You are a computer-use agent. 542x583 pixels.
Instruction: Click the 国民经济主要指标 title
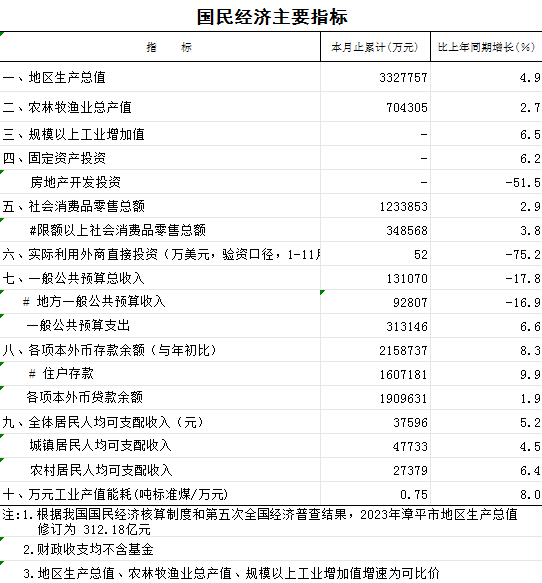tap(272, 17)
